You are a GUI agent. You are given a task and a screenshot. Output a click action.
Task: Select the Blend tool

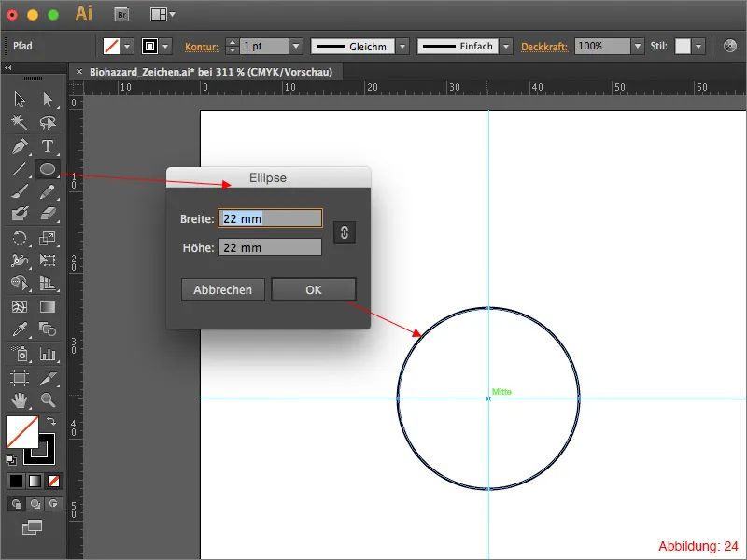click(48, 329)
